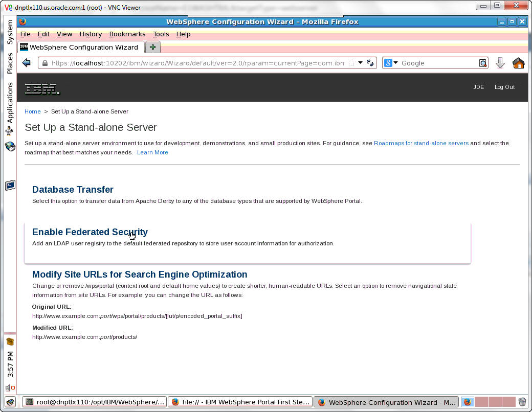The image size is (532, 412).
Task: Switch to WebSphere Configuration Wizard taskbar item
Action: point(386,402)
